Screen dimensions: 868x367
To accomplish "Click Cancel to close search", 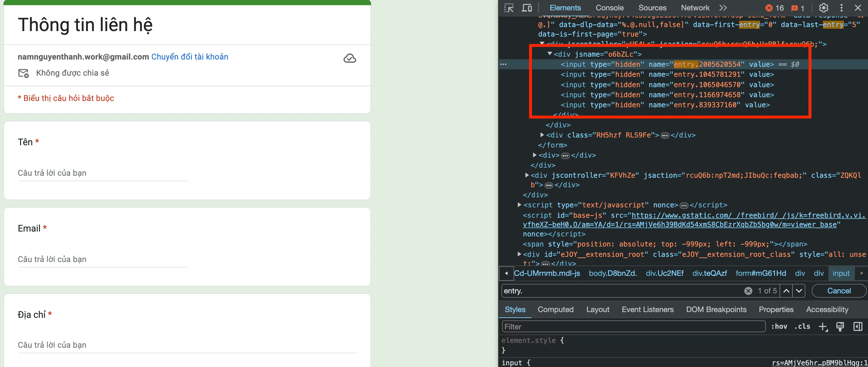I will point(839,291).
